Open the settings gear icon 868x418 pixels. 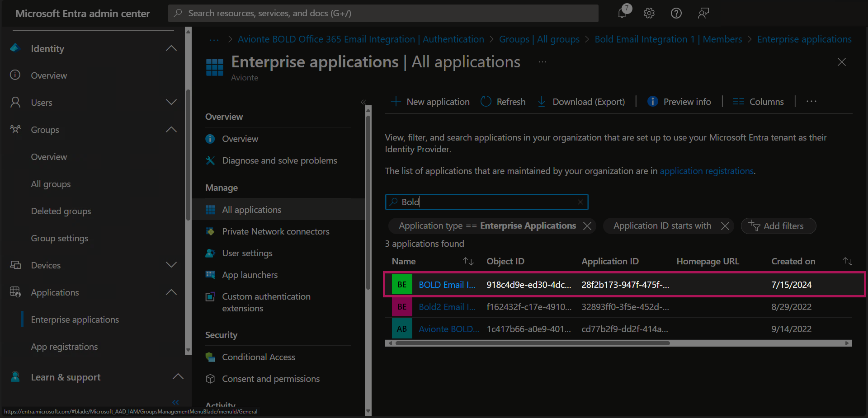(x=649, y=13)
